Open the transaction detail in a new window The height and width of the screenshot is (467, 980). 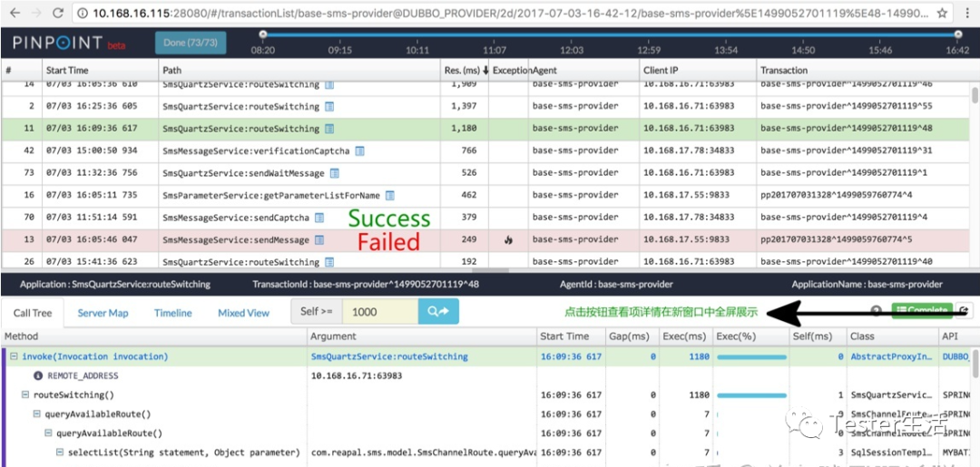pyautogui.click(x=965, y=310)
